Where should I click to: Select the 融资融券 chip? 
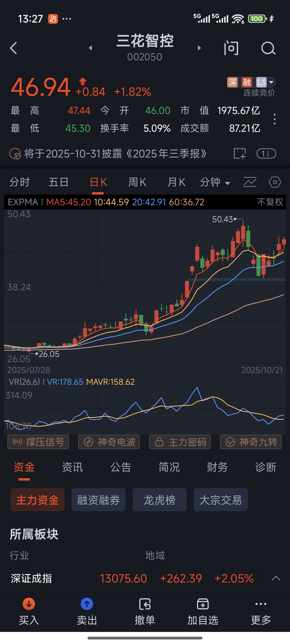[x=99, y=500]
